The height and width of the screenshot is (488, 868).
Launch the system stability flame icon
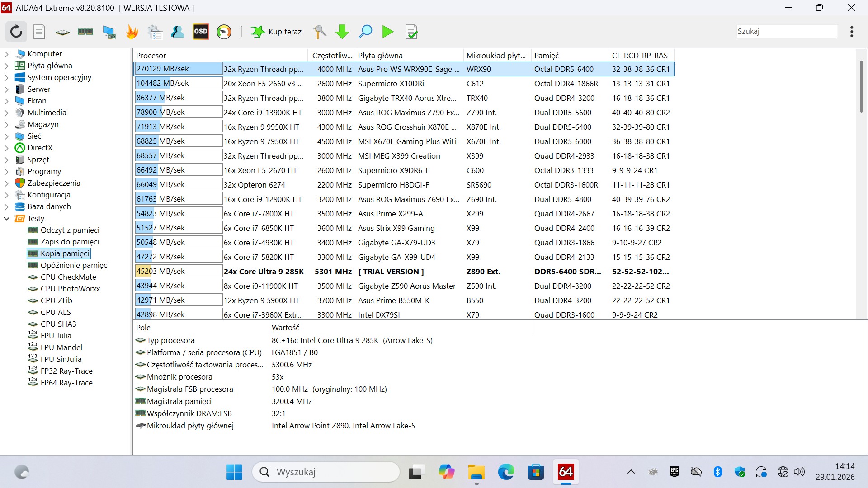132,32
